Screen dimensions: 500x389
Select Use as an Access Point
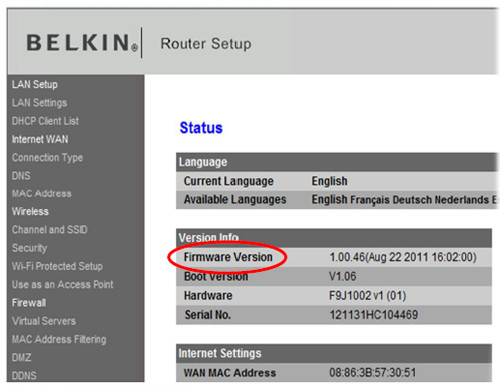pos(63,284)
